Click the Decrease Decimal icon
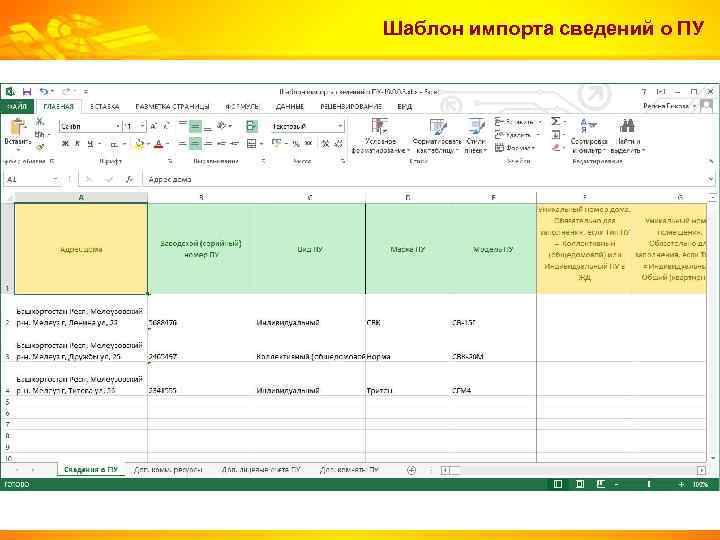 point(338,144)
